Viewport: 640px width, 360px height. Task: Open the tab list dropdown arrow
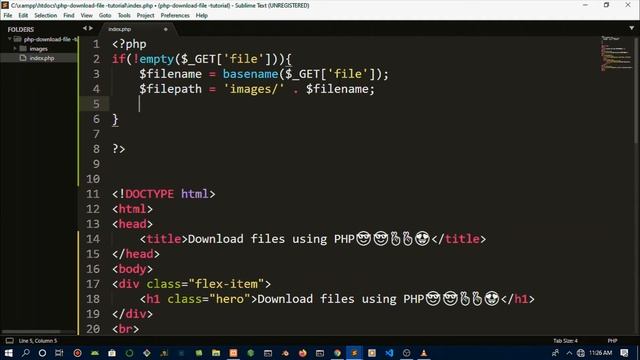[631, 28]
